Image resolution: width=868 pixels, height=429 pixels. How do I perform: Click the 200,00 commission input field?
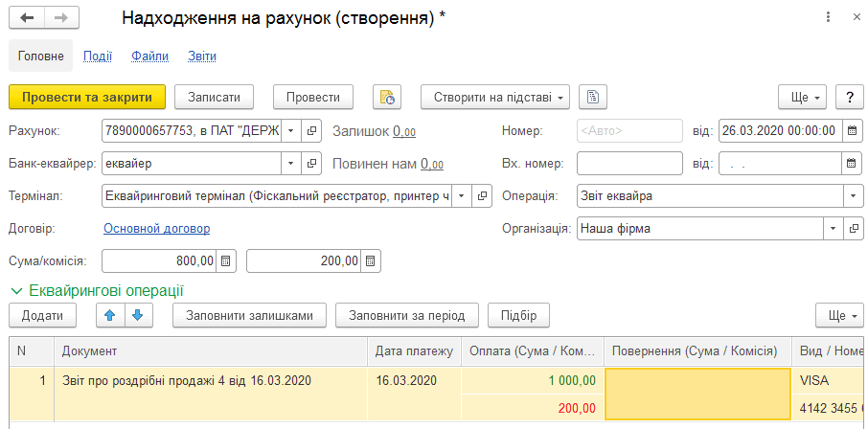tap(304, 261)
